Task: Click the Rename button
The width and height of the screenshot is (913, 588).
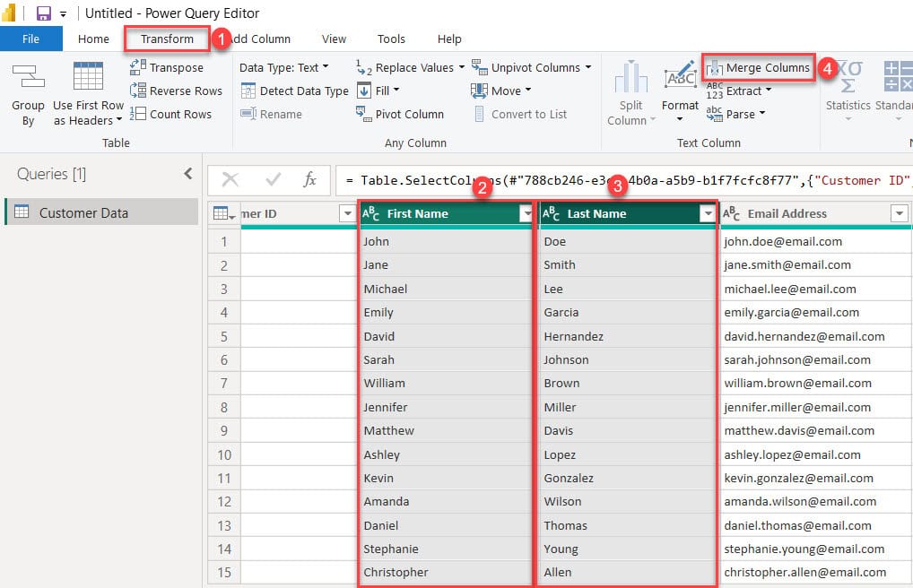Action: coord(272,114)
